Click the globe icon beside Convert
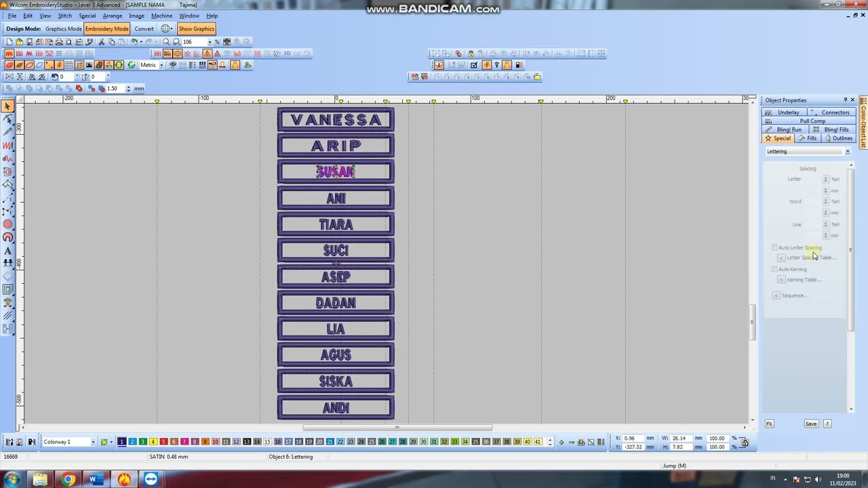This screenshot has width=868, height=488. point(166,28)
